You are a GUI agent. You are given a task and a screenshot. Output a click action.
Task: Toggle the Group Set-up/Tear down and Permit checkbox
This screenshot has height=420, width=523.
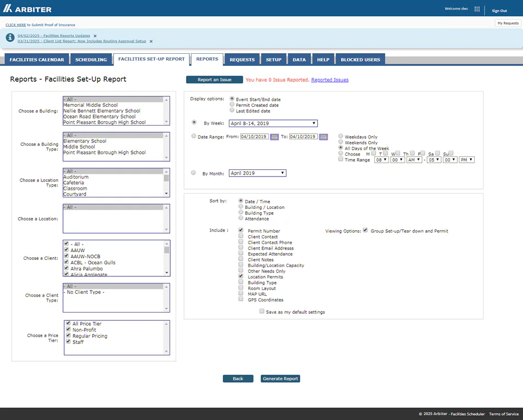(x=365, y=230)
